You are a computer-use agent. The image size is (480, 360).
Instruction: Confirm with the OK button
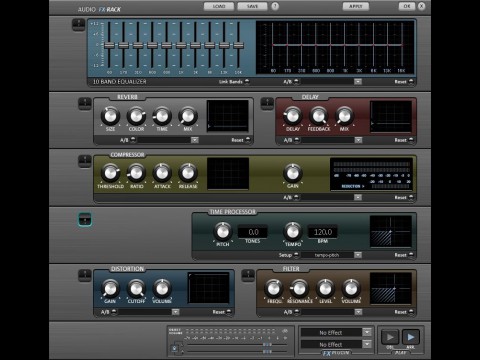(407, 6)
